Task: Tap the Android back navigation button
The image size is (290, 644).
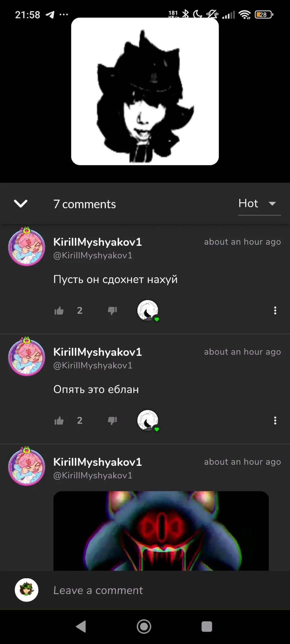Action: tap(81, 627)
